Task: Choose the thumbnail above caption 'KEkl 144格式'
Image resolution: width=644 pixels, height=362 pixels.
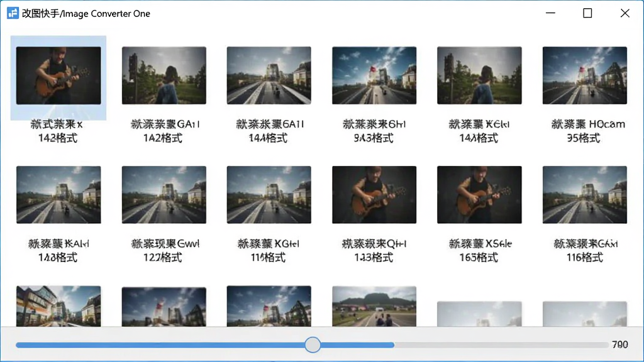Action: [479, 75]
